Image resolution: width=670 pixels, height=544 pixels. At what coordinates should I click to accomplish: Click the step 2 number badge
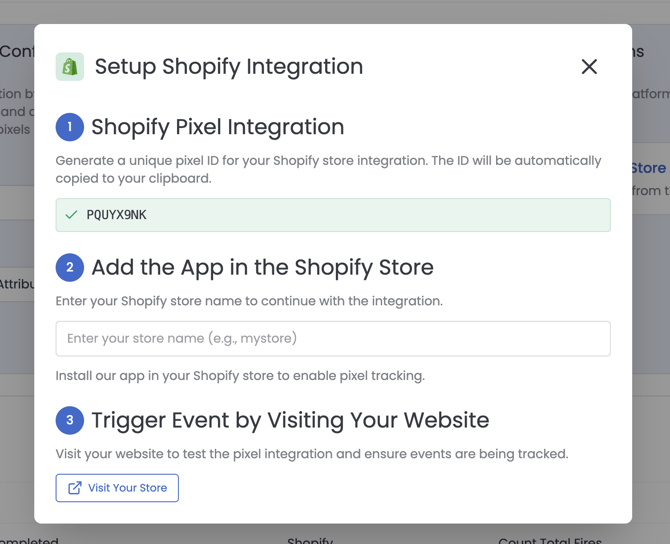(x=70, y=267)
